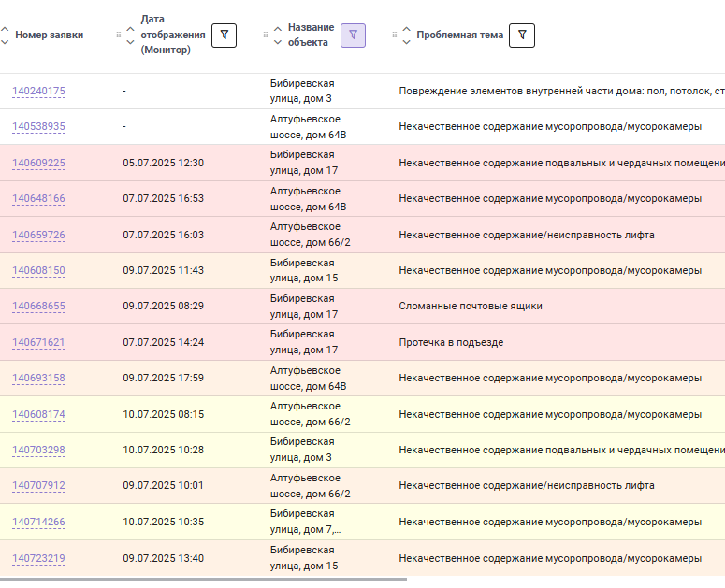Sort descending by Название объекта column
The width and height of the screenshot is (725, 588).
278,41
